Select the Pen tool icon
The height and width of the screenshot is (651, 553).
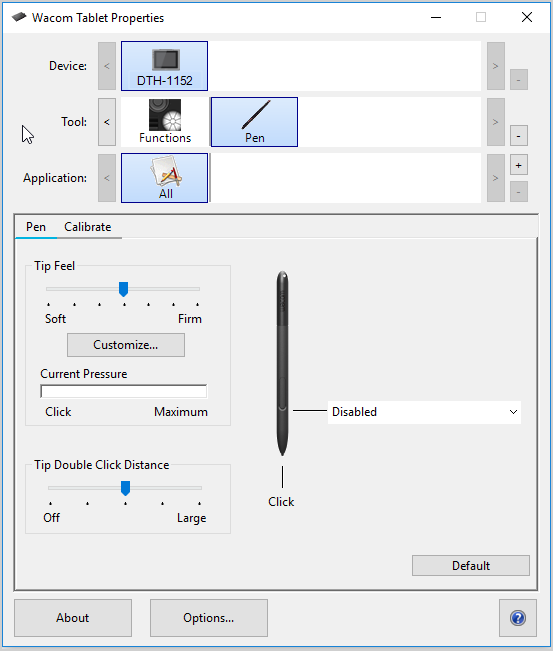(x=254, y=122)
